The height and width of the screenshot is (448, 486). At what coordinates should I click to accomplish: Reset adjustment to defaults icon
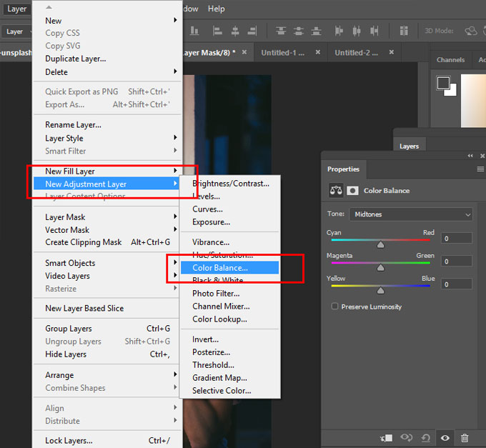[x=426, y=437]
